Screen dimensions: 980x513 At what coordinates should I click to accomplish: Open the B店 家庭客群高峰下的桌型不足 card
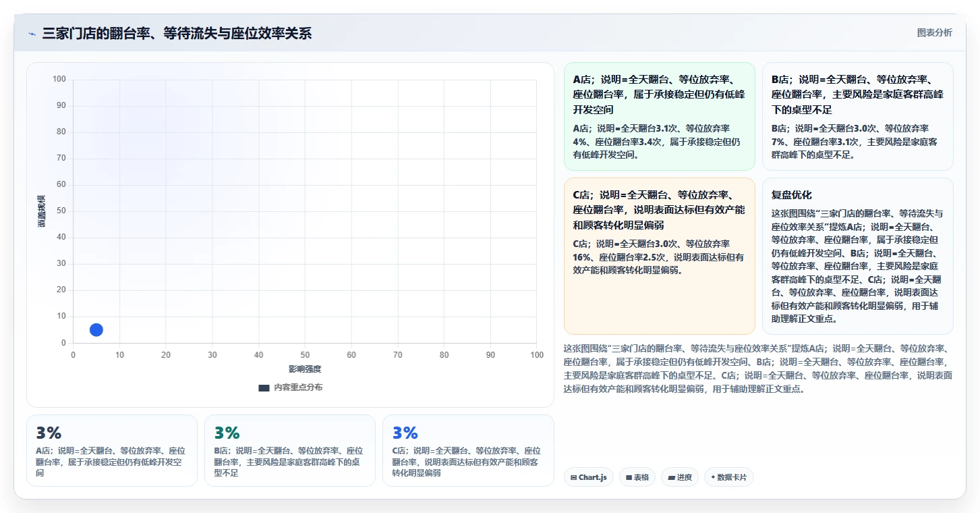tap(857, 116)
